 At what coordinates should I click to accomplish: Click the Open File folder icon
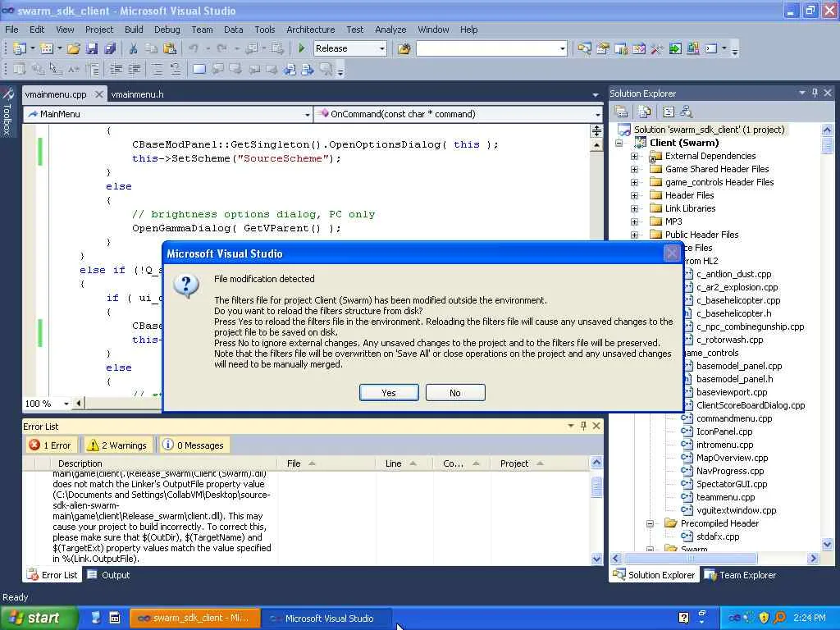coord(73,48)
